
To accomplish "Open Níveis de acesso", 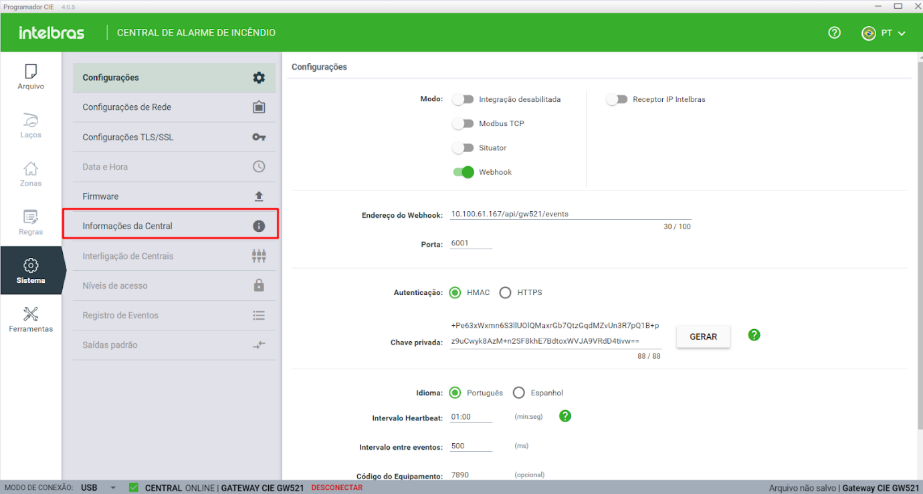I will 174,286.
